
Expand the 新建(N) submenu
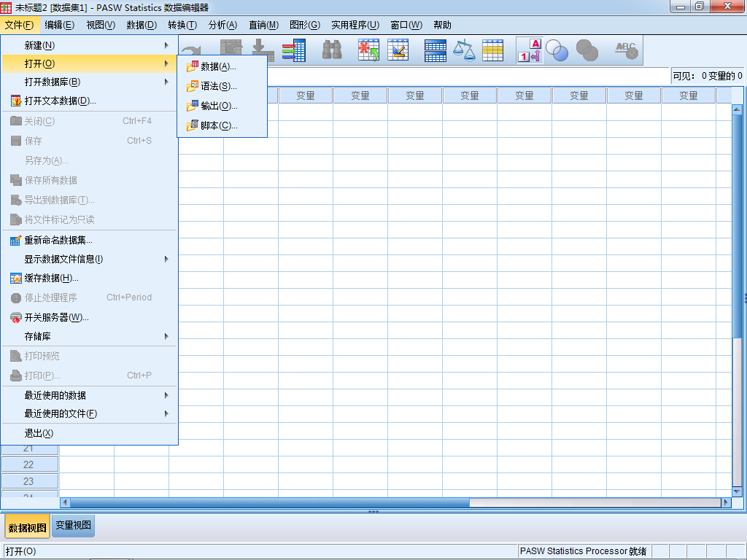click(90, 45)
